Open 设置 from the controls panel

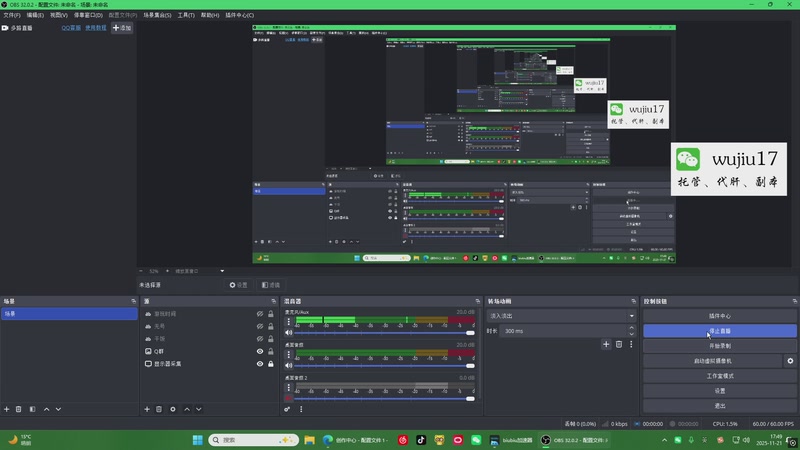point(719,391)
